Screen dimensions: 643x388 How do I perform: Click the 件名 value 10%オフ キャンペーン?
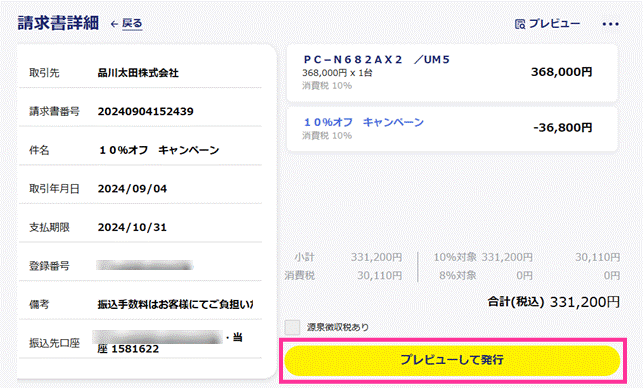[x=159, y=150]
